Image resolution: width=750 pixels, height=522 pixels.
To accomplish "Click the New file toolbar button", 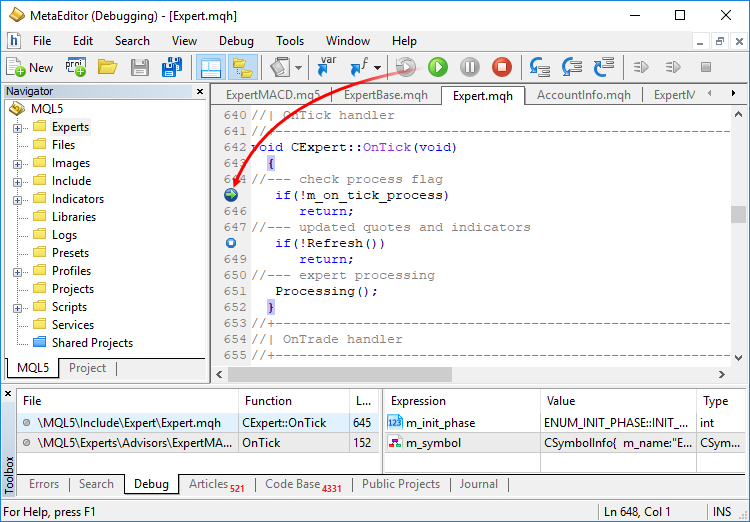I will tap(29, 67).
